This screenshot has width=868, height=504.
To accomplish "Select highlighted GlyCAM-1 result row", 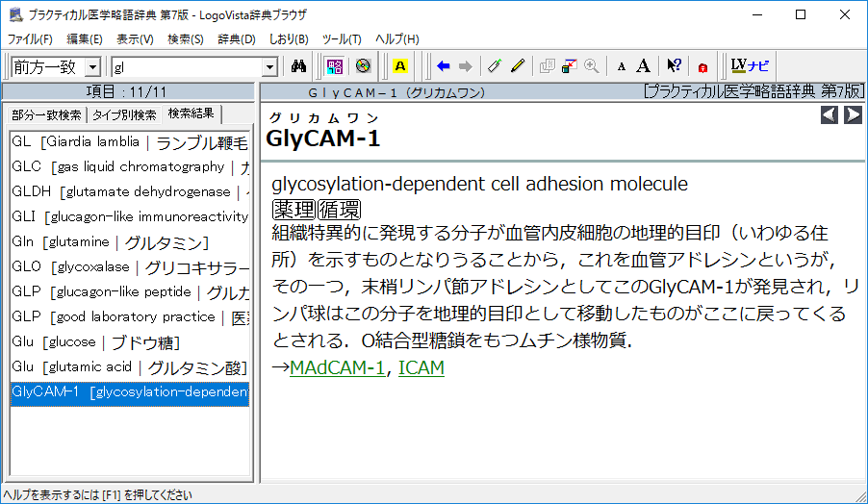I will click(130, 394).
